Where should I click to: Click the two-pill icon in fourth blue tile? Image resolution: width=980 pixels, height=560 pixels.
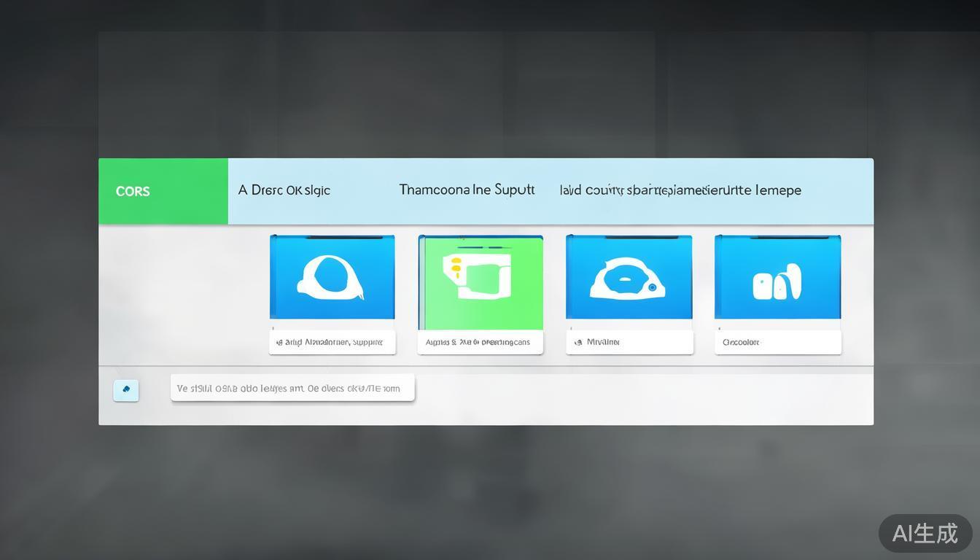click(x=777, y=282)
